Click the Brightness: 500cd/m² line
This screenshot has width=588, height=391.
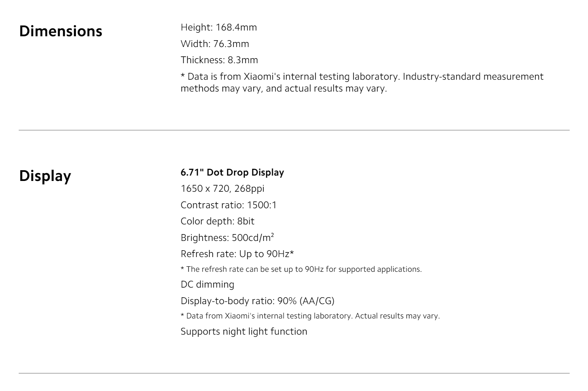[x=228, y=237]
